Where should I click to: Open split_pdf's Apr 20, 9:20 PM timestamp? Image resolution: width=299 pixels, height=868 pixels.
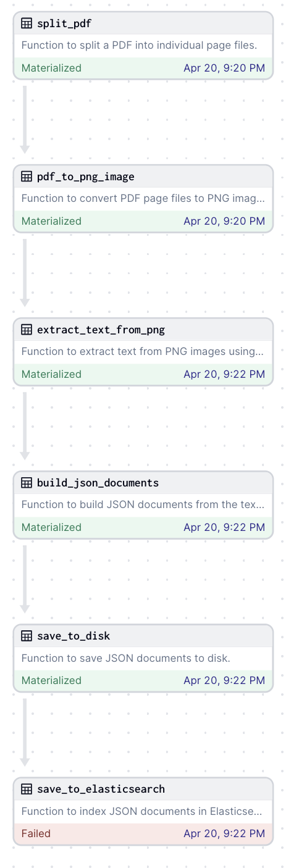224,68
